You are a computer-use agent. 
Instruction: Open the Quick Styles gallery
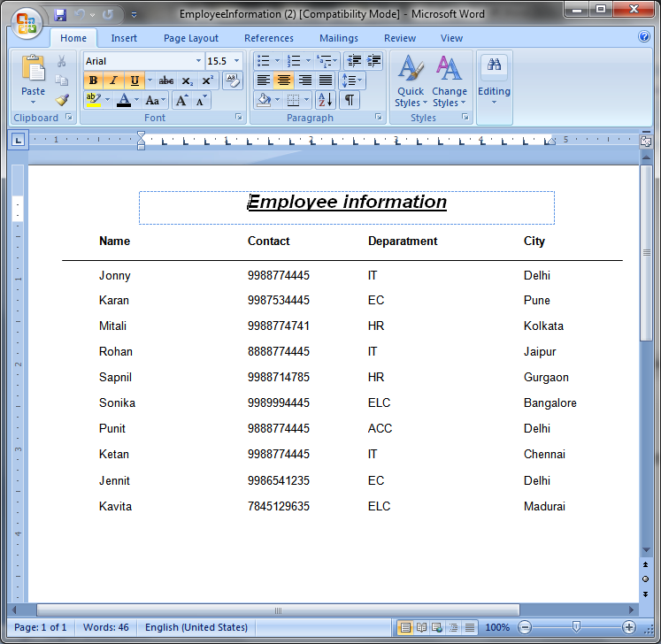click(411, 80)
